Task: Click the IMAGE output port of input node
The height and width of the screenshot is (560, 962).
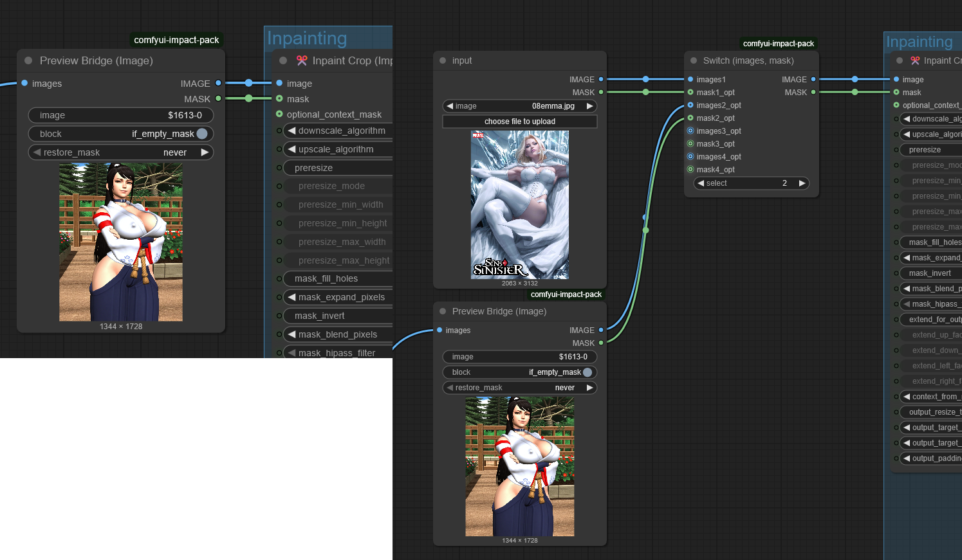Action: pyautogui.click(x=601, y=80)
